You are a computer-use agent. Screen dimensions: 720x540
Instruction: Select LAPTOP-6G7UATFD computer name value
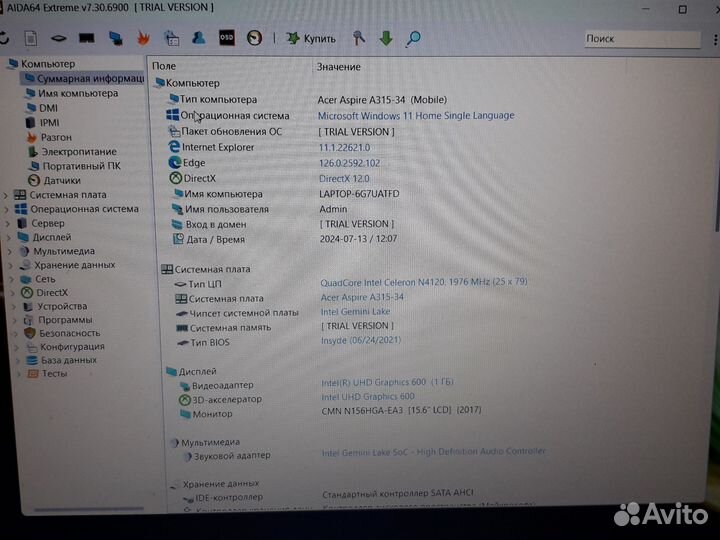click(x=359, y=194)
